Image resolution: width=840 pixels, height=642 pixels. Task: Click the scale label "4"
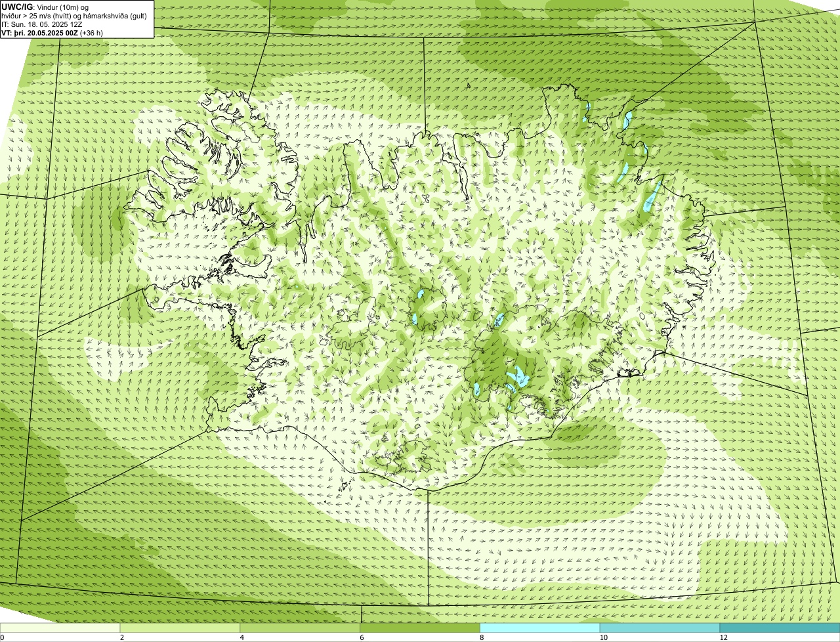pos(242,637)
